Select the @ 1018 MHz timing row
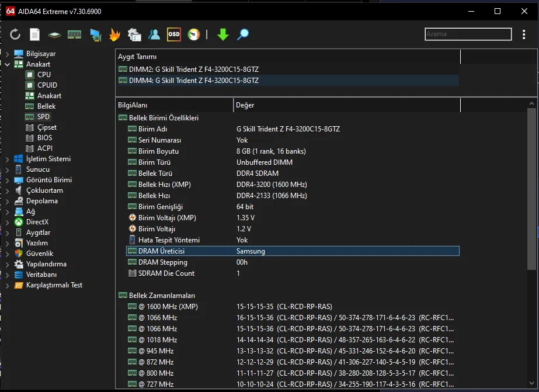Image resolution: width=539 pixels, height=392 pixels. tap(293, 340)
